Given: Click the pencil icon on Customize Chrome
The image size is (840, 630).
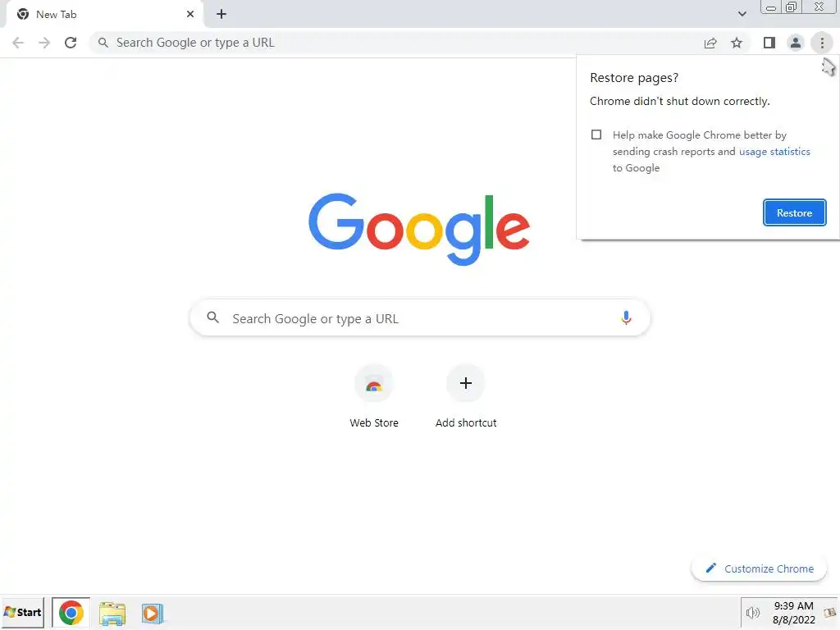Looking at the screenshot, I should 711,568.
